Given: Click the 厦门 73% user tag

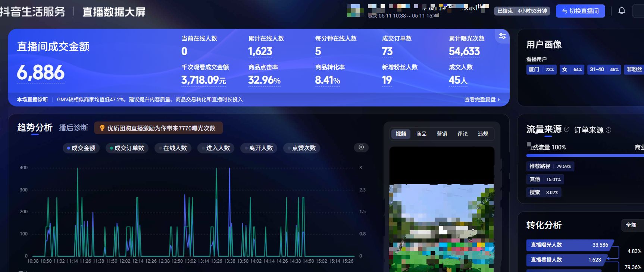Looking at the screenshot, I should click(541, 69).
